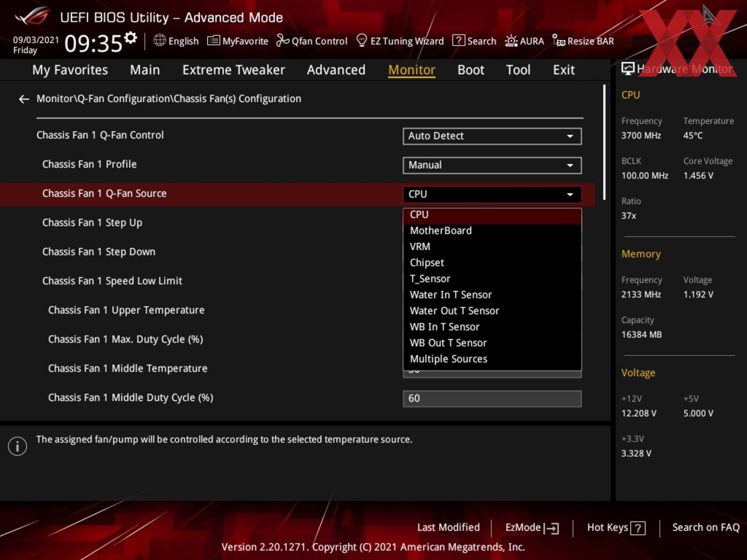Screen dimensions: 747x560
Task: Open Chassis Fan 1 Q-Fan Control dropdown
Action: (x=492, y=136)
